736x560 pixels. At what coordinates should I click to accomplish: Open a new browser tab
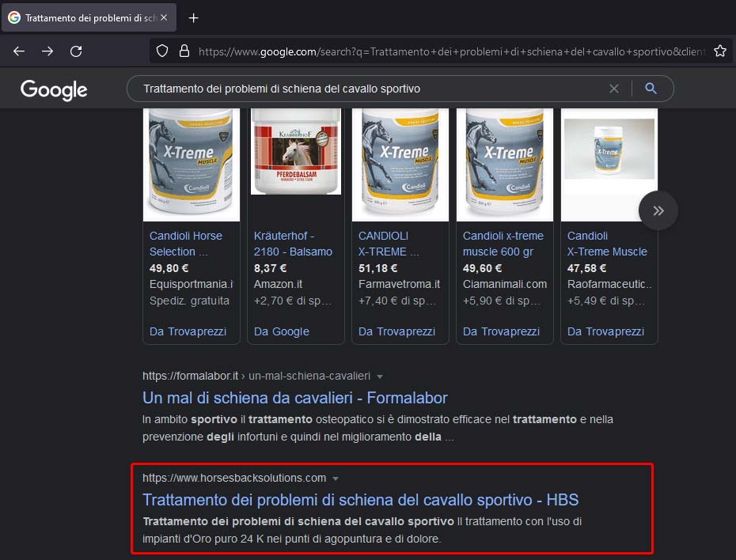[193, 17]
